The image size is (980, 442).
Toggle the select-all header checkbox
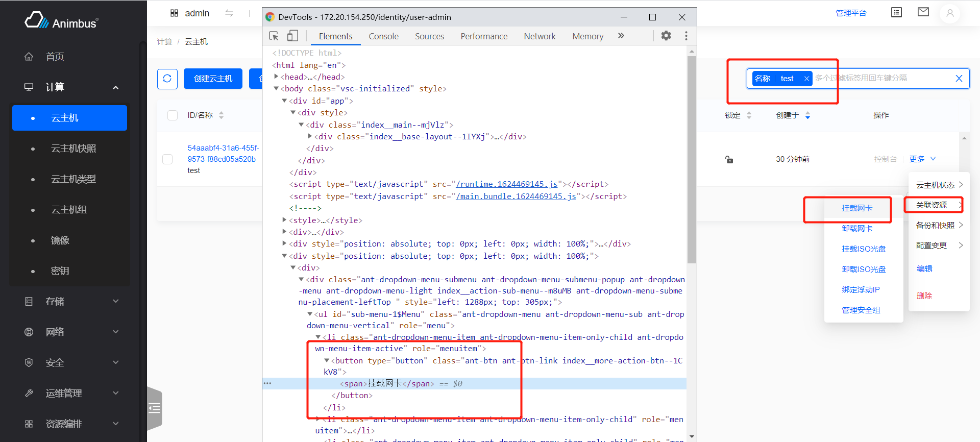(x=173, y=115)
